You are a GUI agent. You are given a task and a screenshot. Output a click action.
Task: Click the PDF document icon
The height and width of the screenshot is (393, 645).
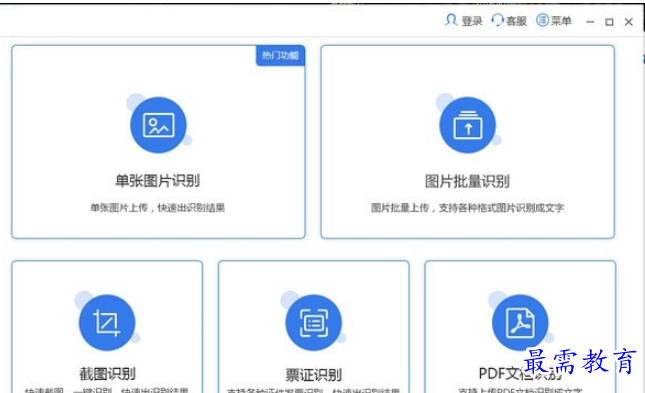pos(520,323)
